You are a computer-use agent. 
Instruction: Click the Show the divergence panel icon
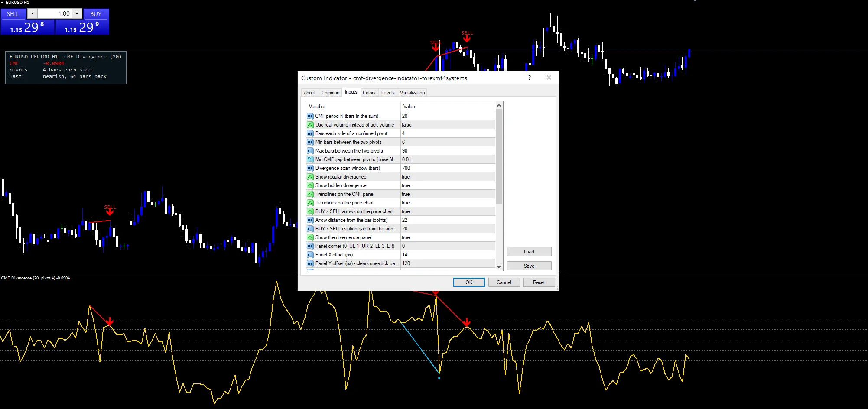[x=310, y=237]
